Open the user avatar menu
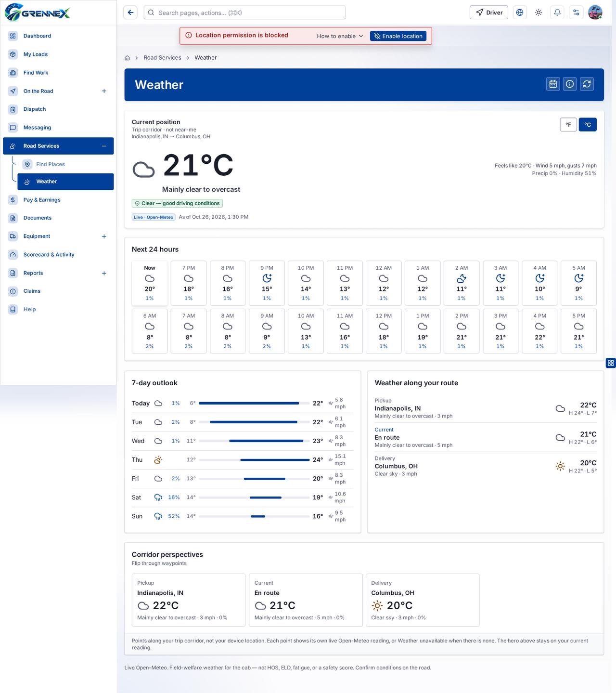Image resolution: width=616 pixels, height=693 pixels. point(595,13)
